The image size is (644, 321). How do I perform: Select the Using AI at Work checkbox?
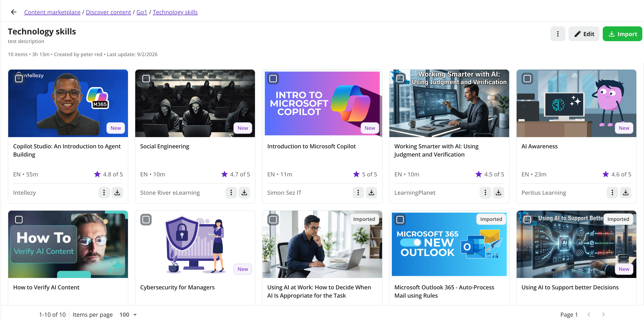[x=273, y=220]
